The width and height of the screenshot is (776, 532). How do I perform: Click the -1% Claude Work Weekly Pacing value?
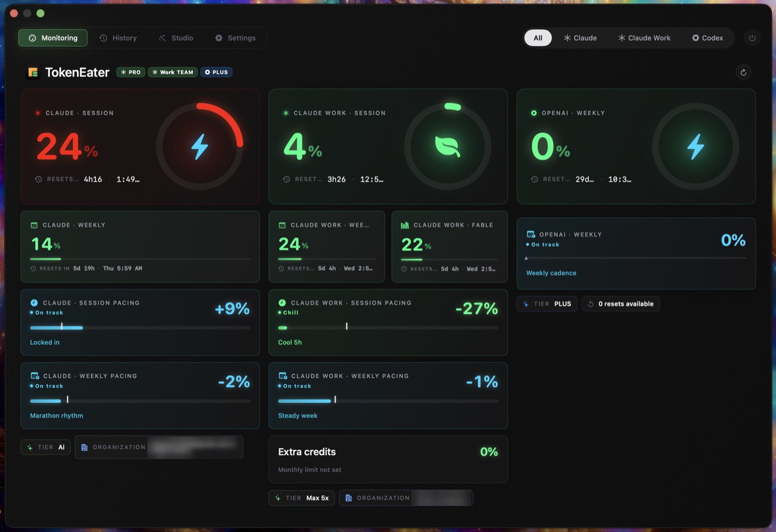(482, 382)
